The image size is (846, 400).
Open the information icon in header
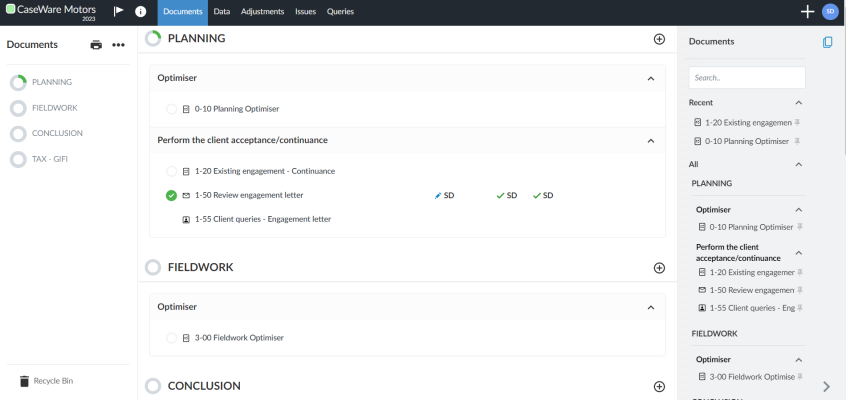140,11
